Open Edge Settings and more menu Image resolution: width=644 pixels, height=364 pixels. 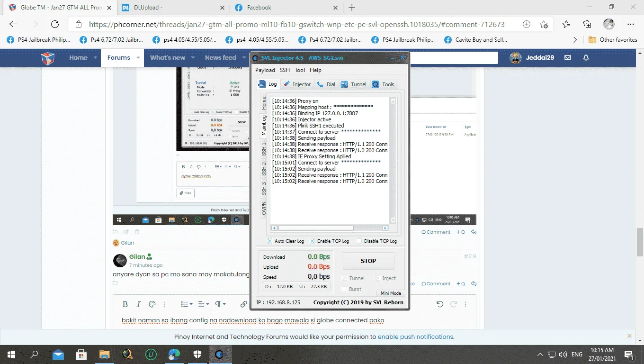coord(630,24)
